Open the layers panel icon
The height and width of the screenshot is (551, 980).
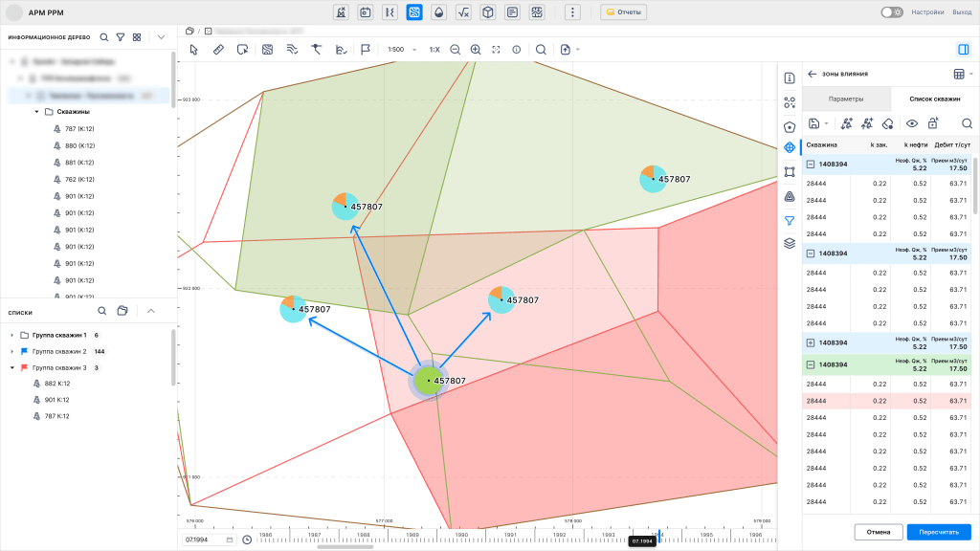pos(790,243)
